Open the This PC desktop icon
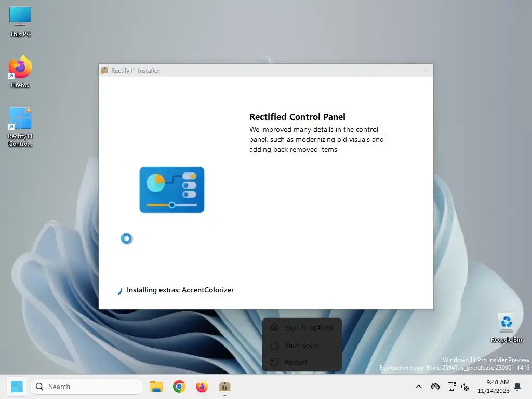The image size is (532, 399). point(20,21)
